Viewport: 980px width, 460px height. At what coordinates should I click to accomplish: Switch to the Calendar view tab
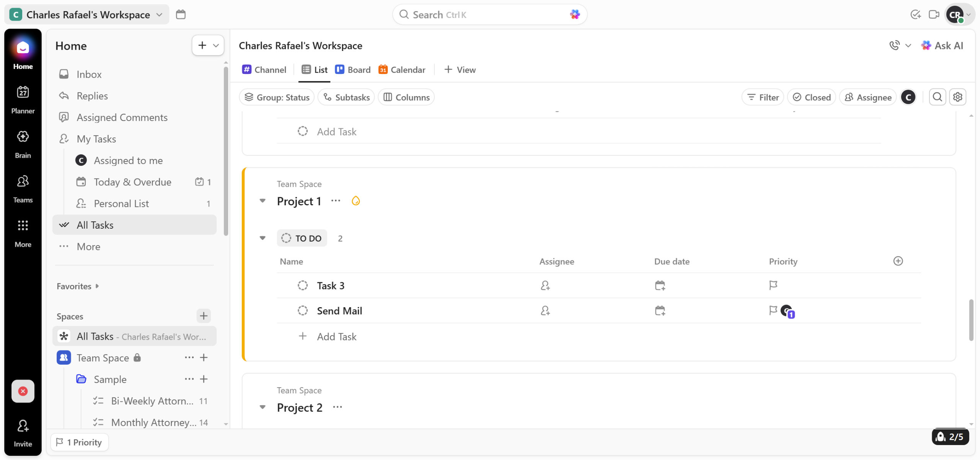[402, 70]
